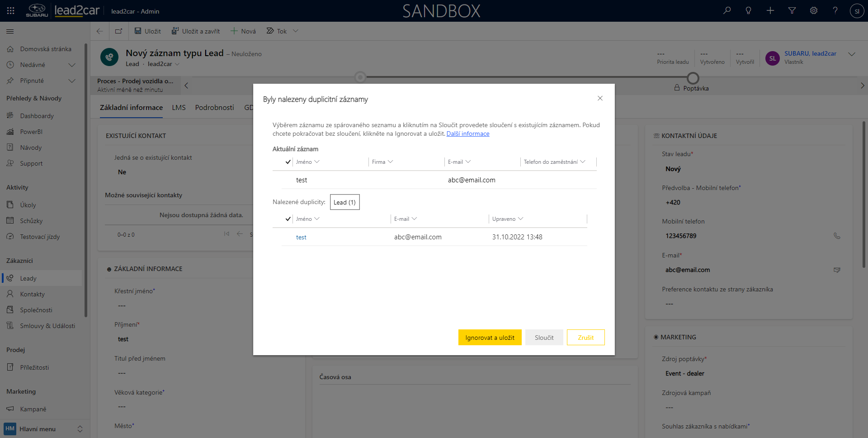Click the plus quick-create icon
The height and width of the screenshot is (438, 868).
pos(770,11)
